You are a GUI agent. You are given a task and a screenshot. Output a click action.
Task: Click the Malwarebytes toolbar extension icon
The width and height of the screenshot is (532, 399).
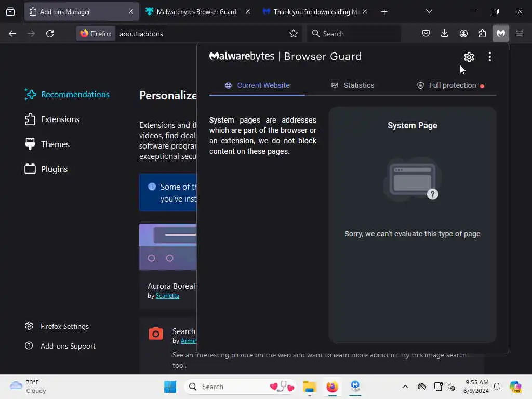[500, 33]
